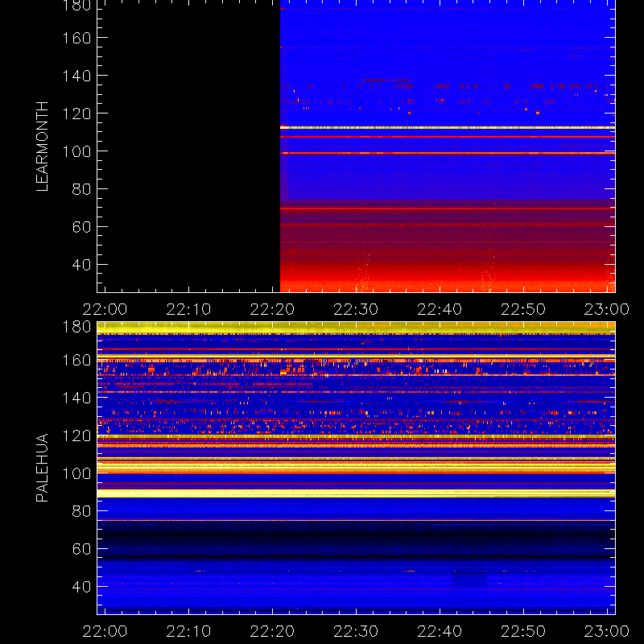644x644 pixels.
Task: Click 22:10 time label under Palehua plot
Action: coord(188,631)
